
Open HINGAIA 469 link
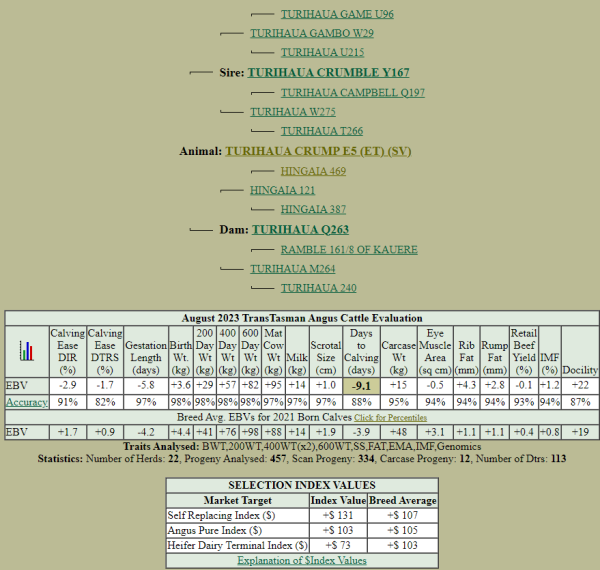click(313, 171)
